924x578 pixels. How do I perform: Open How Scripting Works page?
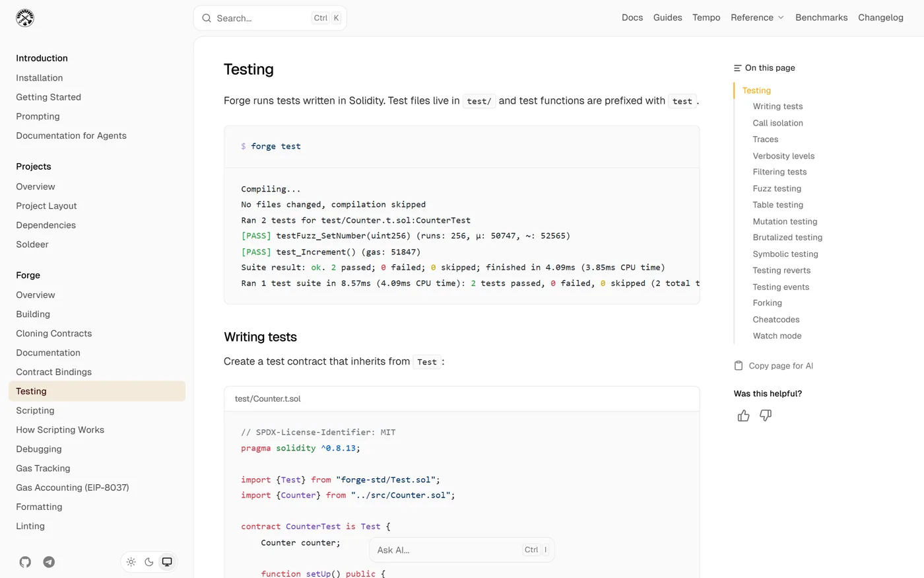click(60, 429)
